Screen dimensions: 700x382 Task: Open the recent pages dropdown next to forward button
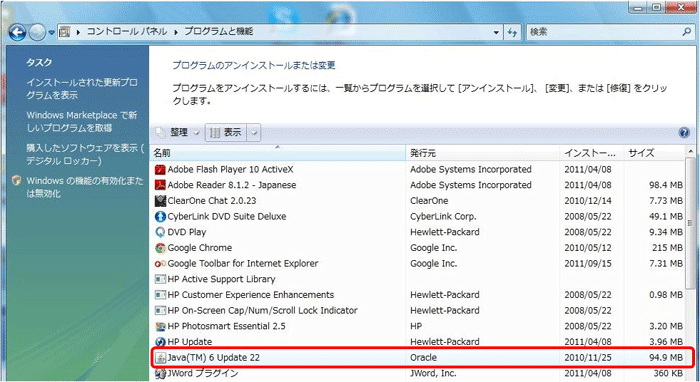click(x=51, y=33)
